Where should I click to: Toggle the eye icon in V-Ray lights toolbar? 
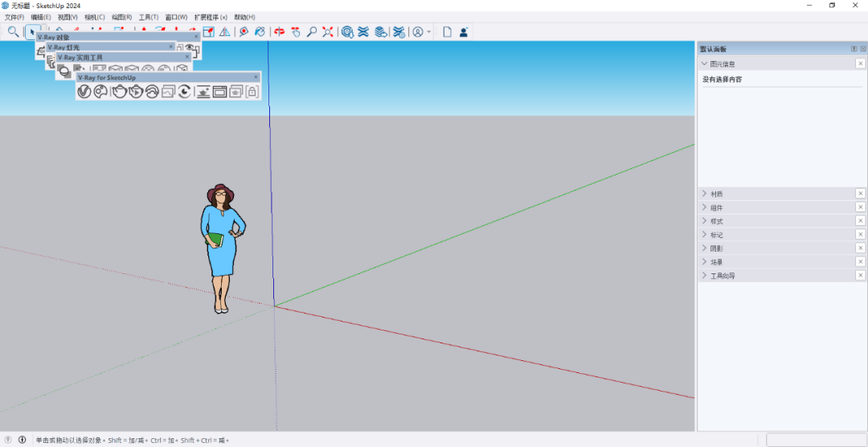tap(190, 47)
